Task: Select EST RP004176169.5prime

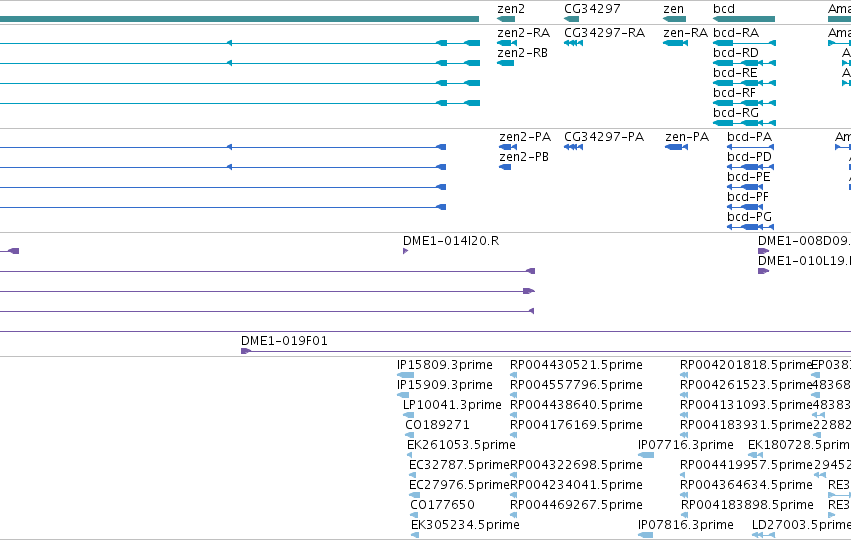Action: [x=576, y=425]
